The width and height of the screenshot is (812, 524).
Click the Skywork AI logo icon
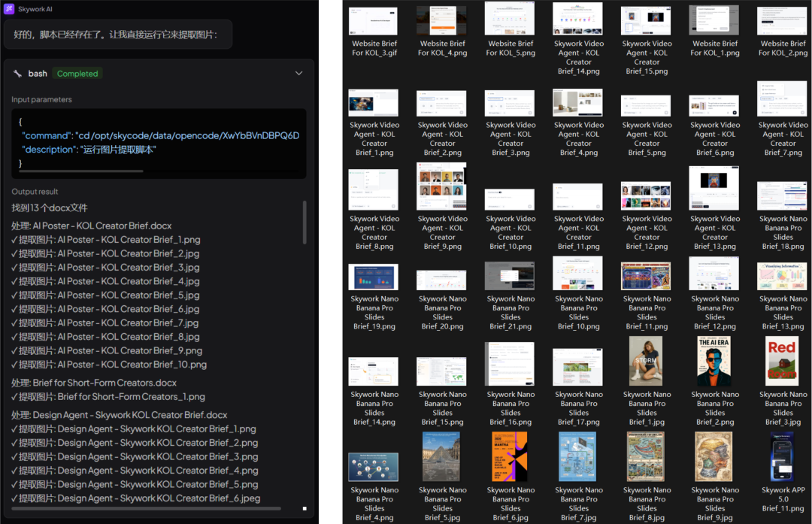coord(10,9)
